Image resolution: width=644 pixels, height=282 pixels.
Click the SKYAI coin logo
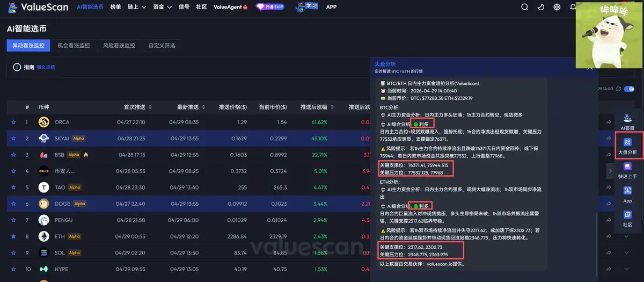(x=44, y=139)
